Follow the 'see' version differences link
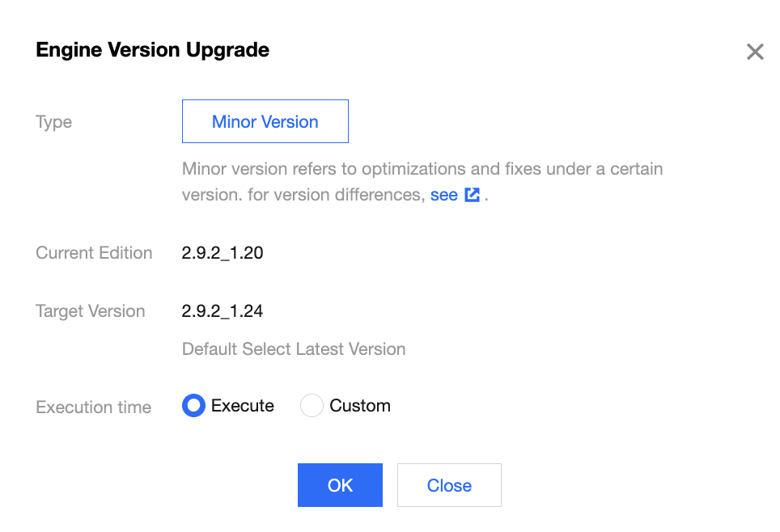780x532 pixels. 443,195
